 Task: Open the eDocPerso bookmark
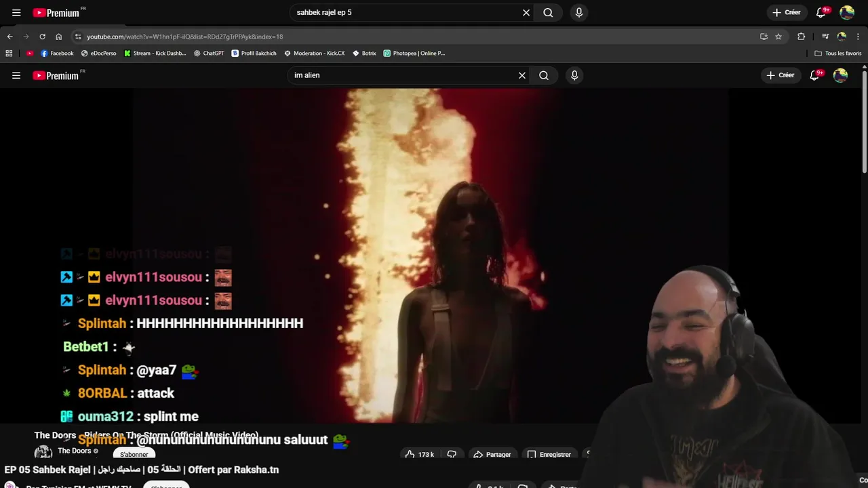click(98, 53)
